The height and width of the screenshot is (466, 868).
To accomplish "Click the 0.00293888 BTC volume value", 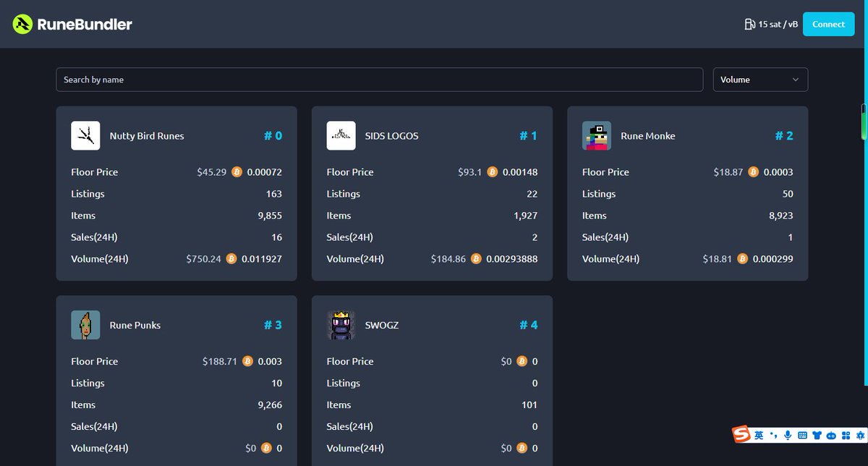I will pyautogui.click(x=512, y=259).
